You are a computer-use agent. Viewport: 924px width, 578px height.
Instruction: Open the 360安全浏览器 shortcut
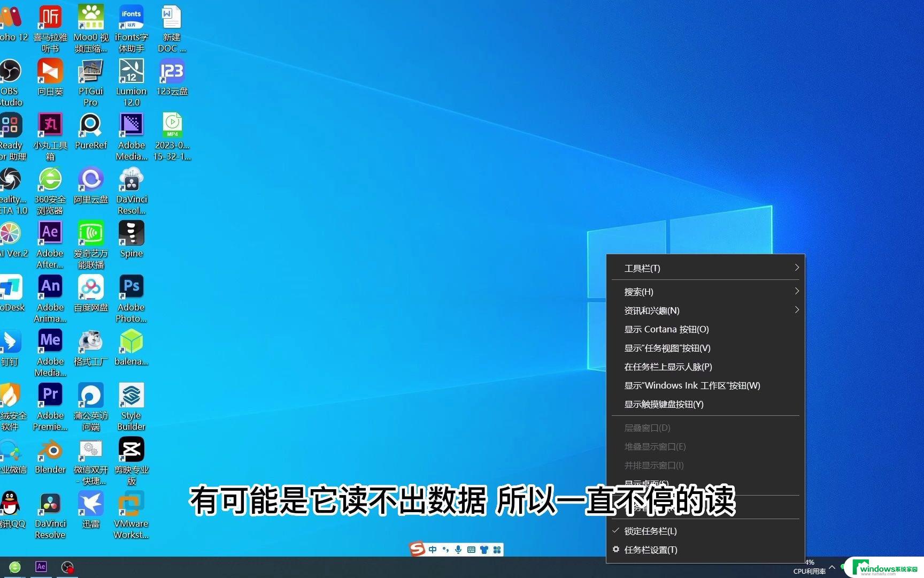point(50,191)
